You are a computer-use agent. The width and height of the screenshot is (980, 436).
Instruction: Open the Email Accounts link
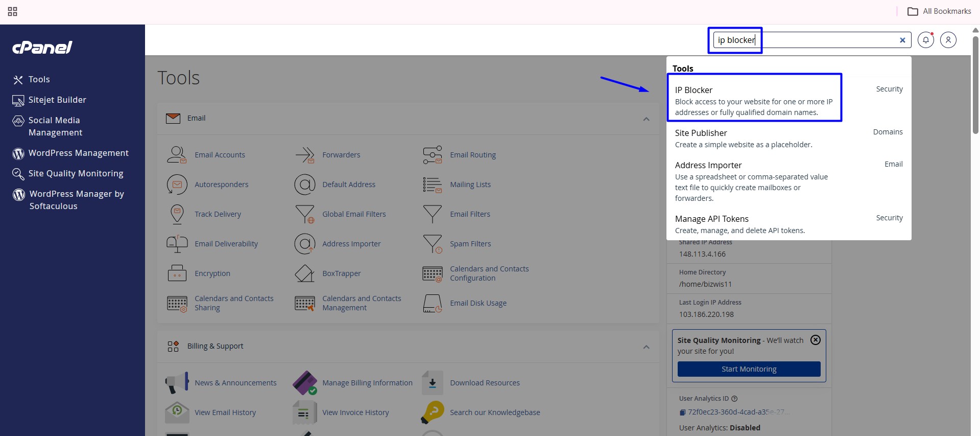tap(220, 155)
